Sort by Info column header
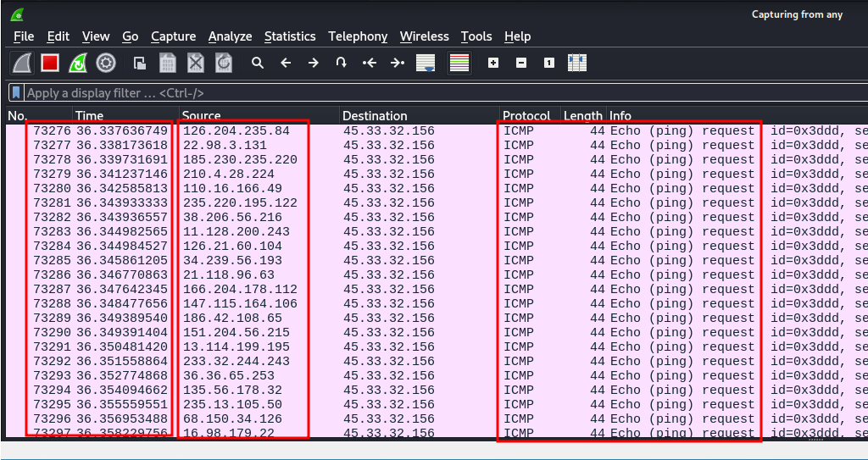Screen dimensions: 868x460 pyautogui.click(x=737, y=116)
